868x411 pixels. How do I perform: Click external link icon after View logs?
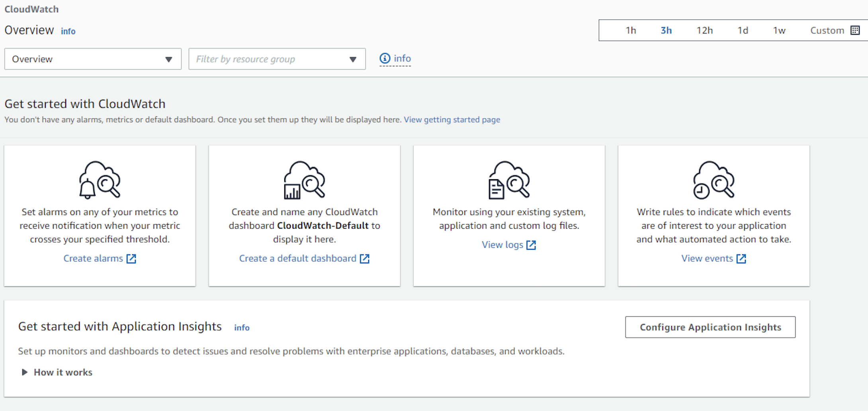pyautogui.click(x=531, y=245)
